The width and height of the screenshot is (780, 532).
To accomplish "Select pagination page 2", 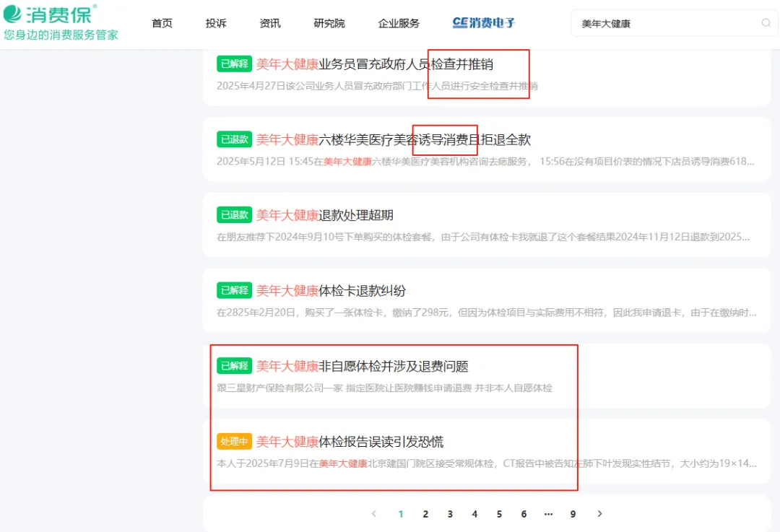I will tap(425, 514).
